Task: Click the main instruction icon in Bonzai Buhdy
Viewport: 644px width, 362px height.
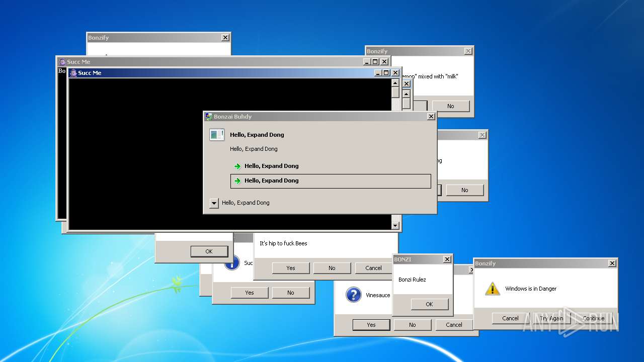Action: tap(217, 135)
